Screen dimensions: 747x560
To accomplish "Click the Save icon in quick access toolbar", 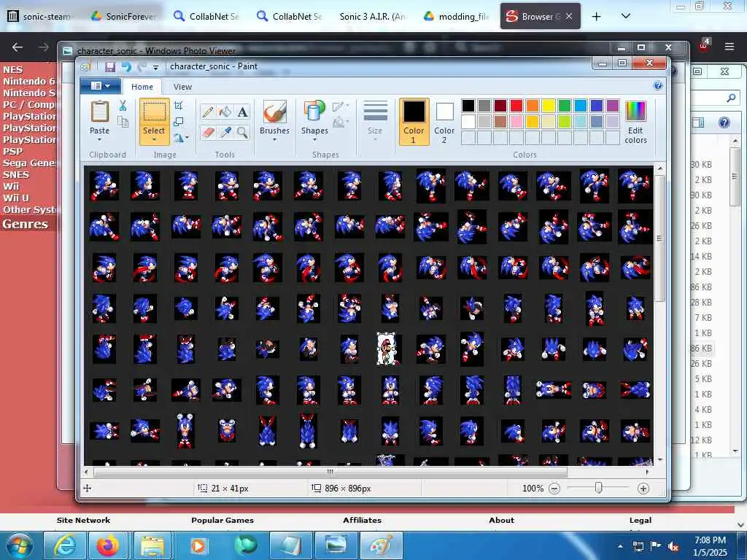I will [110, 66].
